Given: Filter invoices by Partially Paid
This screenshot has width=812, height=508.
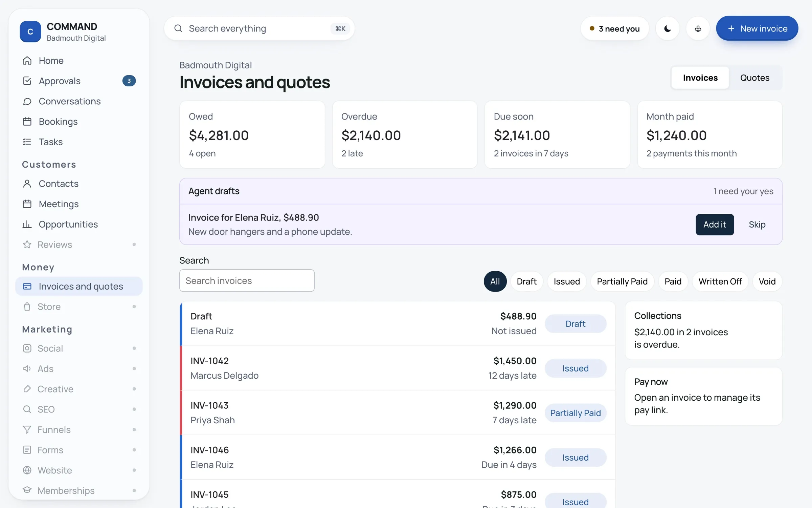Looking at the screenshot, I should [x=622, y=281].
